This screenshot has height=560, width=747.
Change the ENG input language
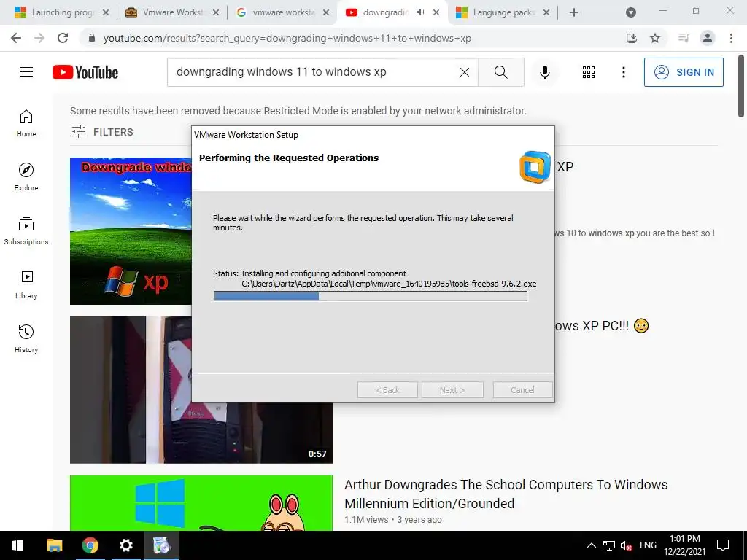(x=648, y=545)
